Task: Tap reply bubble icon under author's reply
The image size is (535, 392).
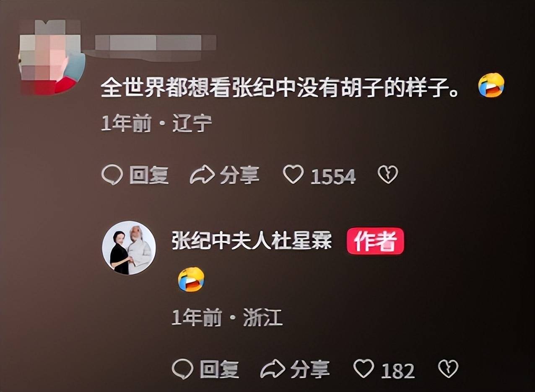Action: [x=183, y=369]
